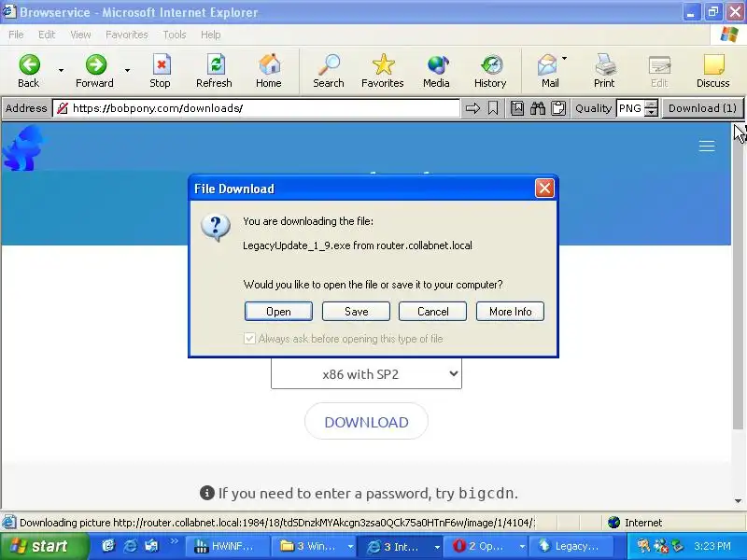
Task: Click Open in File Download dialog
Action: [x=278, y=312]
